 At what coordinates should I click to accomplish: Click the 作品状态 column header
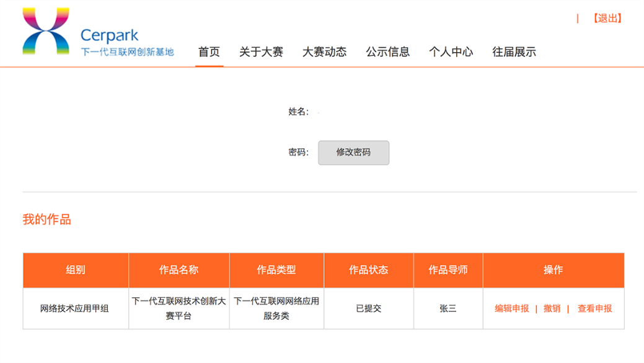click(x=368, y=270)
